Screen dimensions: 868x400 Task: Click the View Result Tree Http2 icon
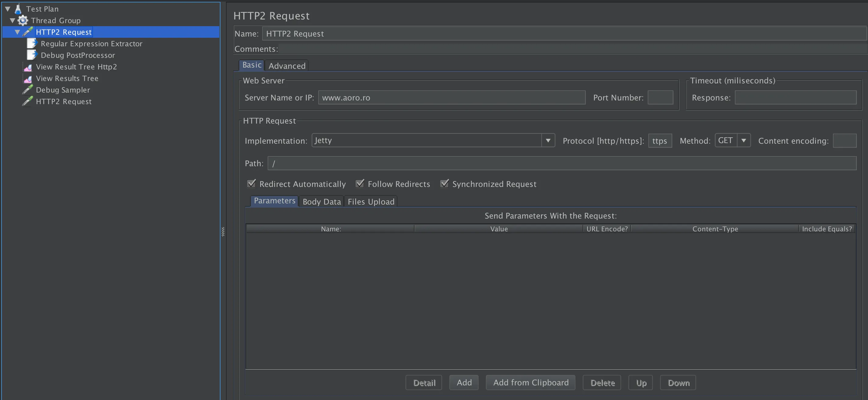tap(28, 67)
